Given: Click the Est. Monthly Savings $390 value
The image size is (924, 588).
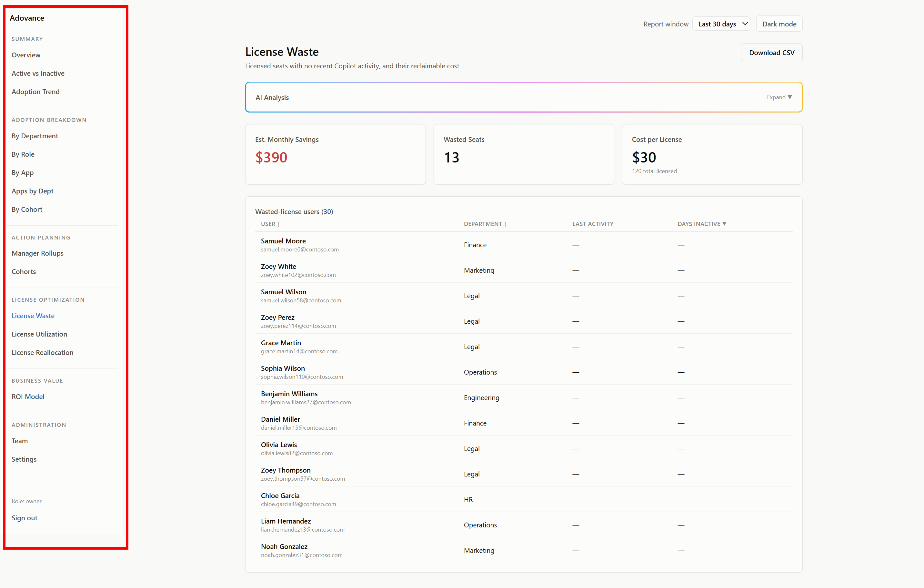Looking at the screenshot, I should (271, 157).
